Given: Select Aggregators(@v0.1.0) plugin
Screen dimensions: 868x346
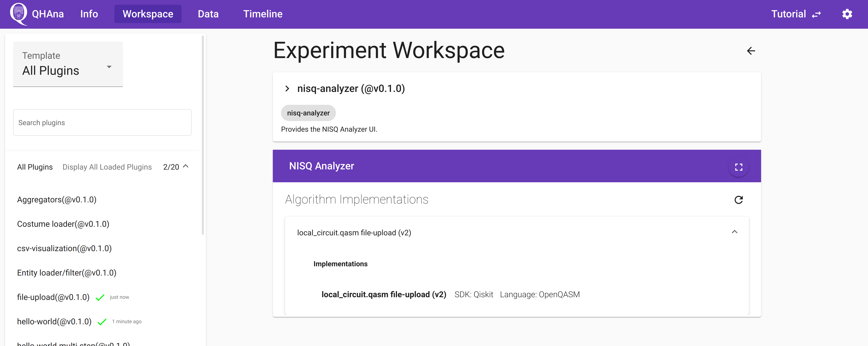Looking at the screenshot, I should tap(57, 200).
